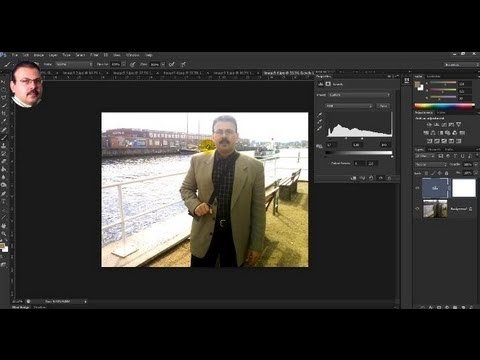Select the Zoom tool
The height and width of the screenshot is (360, 480).
coord(4,233)
